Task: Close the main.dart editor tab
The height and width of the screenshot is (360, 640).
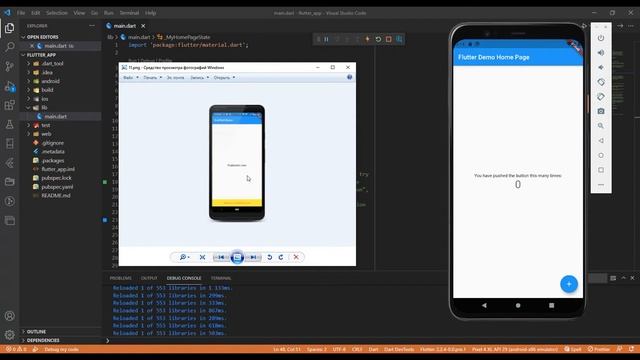Action: (143, 26)
